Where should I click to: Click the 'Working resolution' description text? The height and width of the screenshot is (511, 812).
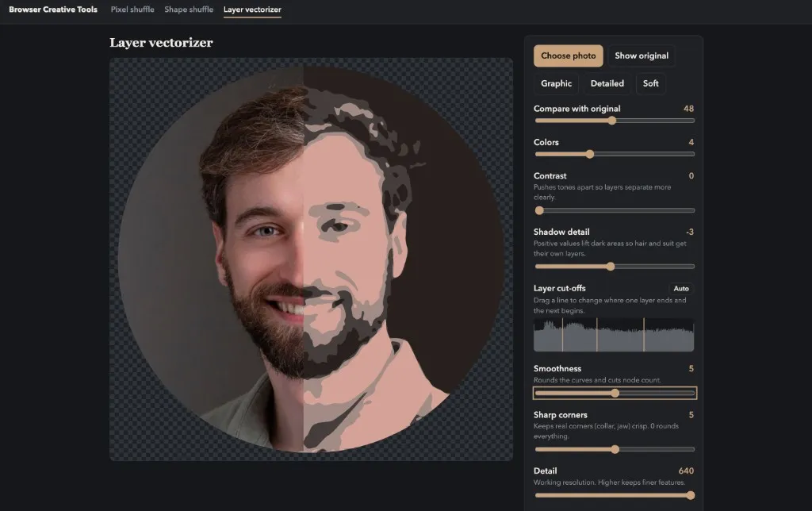610,482
